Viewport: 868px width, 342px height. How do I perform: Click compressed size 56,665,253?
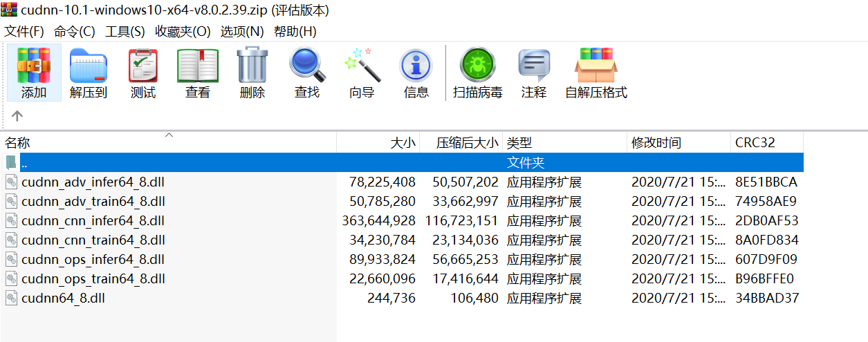point(465,260)
